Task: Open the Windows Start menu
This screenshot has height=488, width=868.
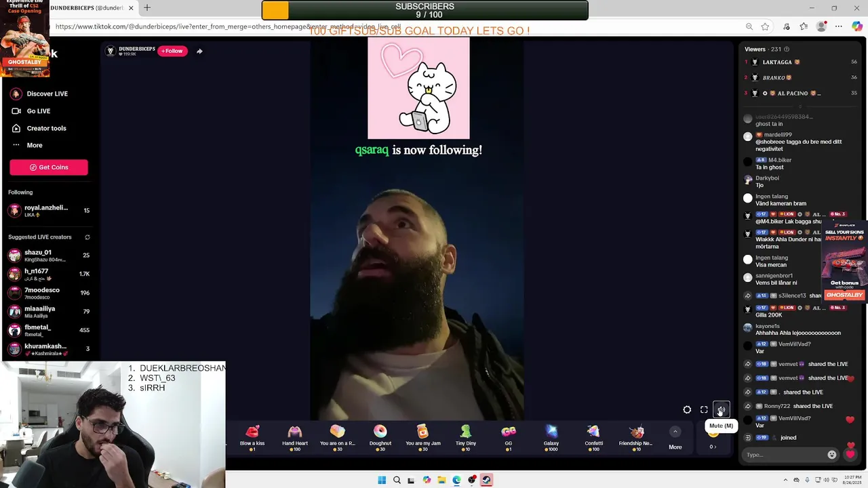Action: coord(382,480)
